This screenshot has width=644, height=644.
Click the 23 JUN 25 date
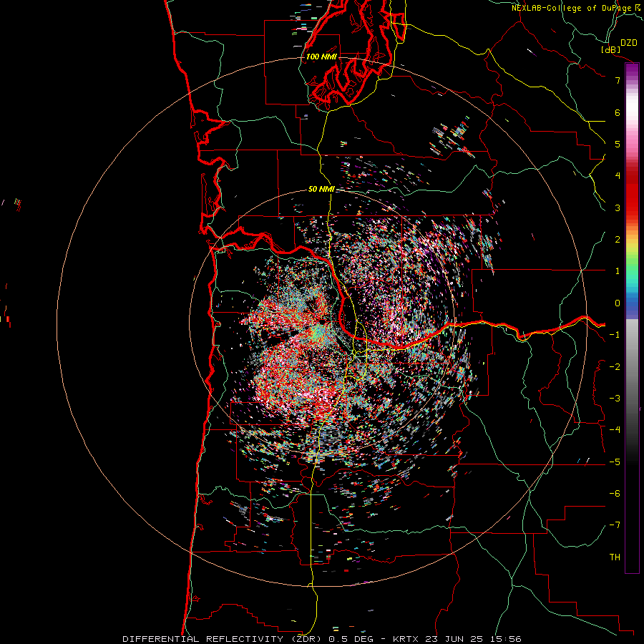(x=454, y=639)
